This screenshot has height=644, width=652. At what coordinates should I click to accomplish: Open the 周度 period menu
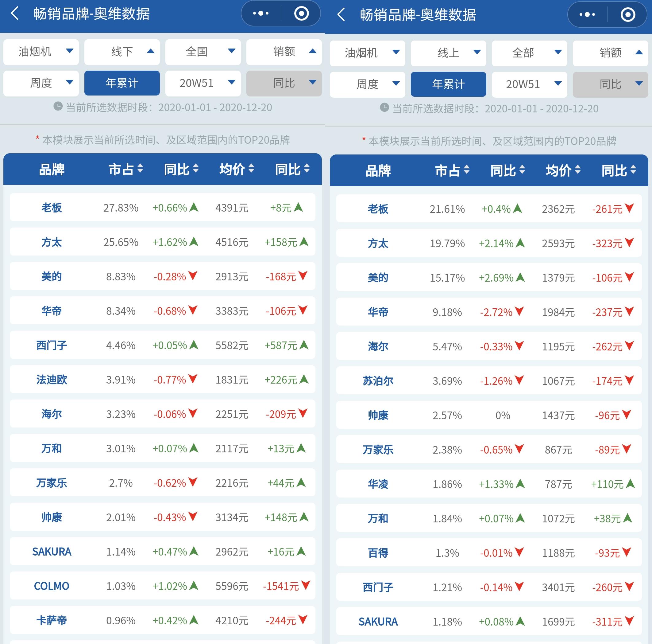click(x=41, y=83)
